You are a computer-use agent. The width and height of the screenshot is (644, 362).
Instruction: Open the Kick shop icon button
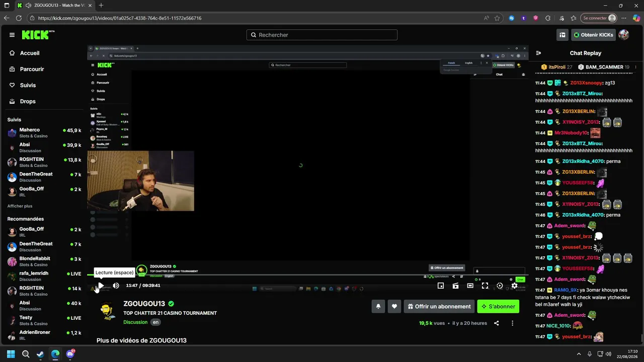[x=562, y=35]
